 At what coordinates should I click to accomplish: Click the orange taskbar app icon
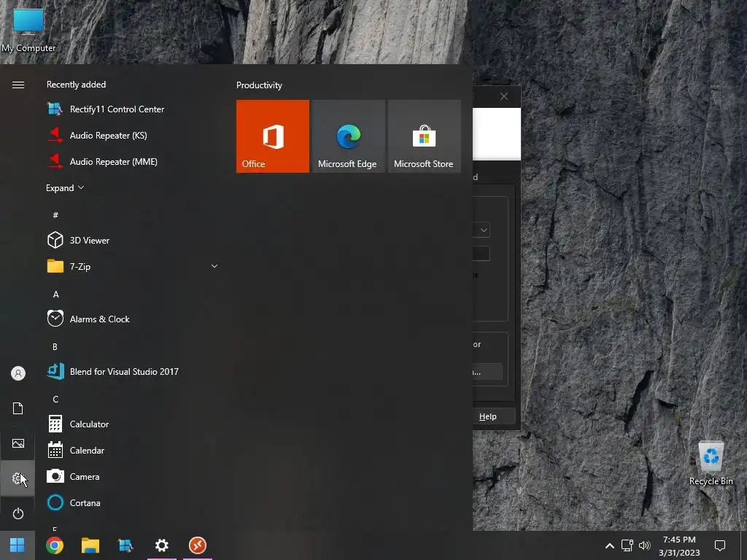198,545
